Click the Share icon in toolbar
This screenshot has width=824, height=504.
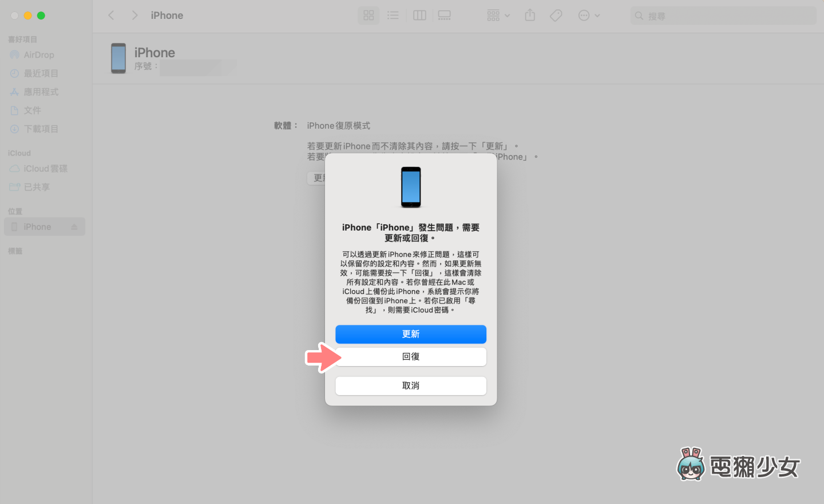click(x=530, y=15)
